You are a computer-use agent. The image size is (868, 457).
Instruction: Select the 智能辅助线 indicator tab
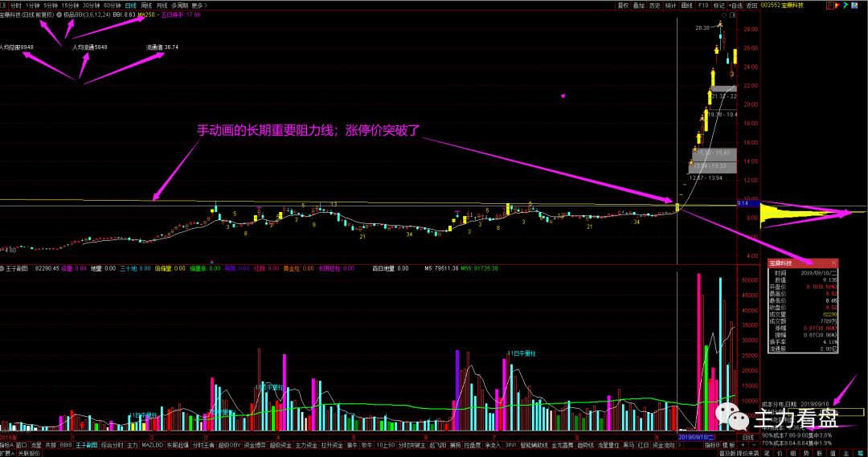click(x=534, y=446)
